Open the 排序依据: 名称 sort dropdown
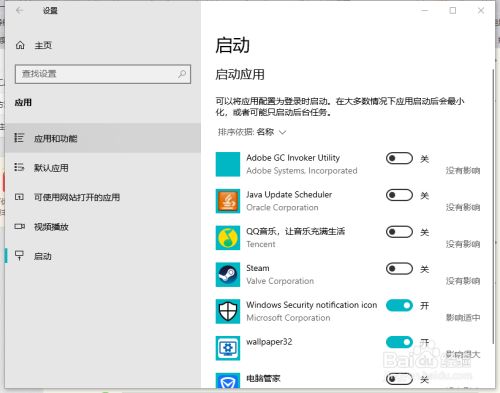The height and width of the screenshot is (393, 500). click(252, 132)
